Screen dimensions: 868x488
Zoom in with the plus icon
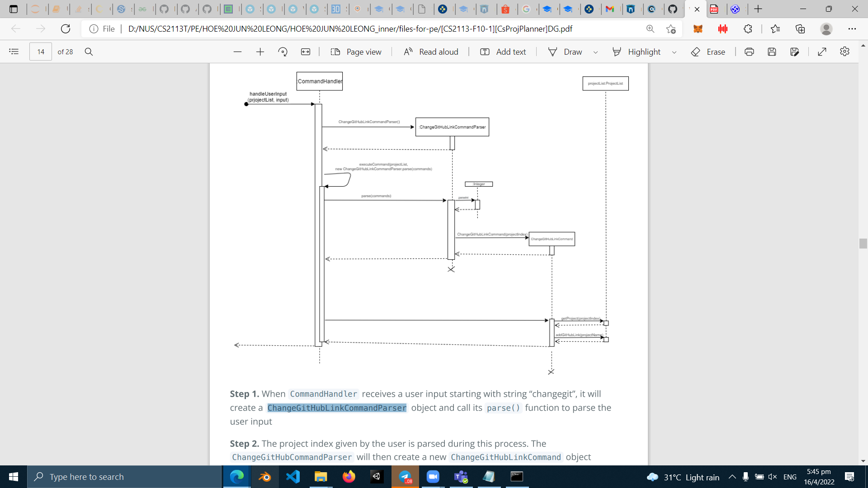pos(260,52)
